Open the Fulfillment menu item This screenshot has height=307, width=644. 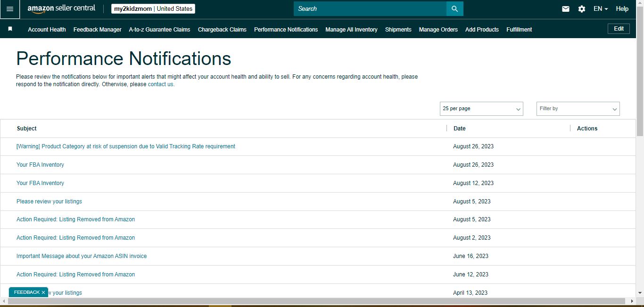(x=519, y=29)
